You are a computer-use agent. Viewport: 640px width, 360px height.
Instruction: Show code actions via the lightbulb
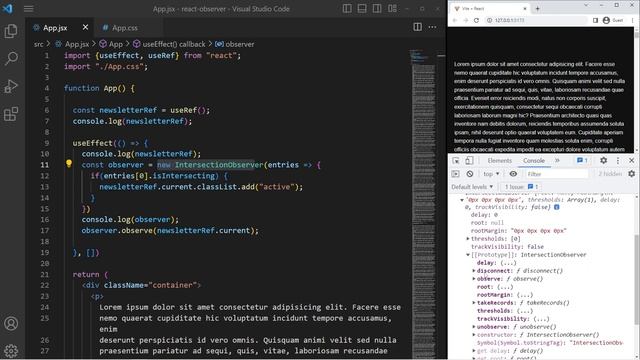(x=69, y=164)
